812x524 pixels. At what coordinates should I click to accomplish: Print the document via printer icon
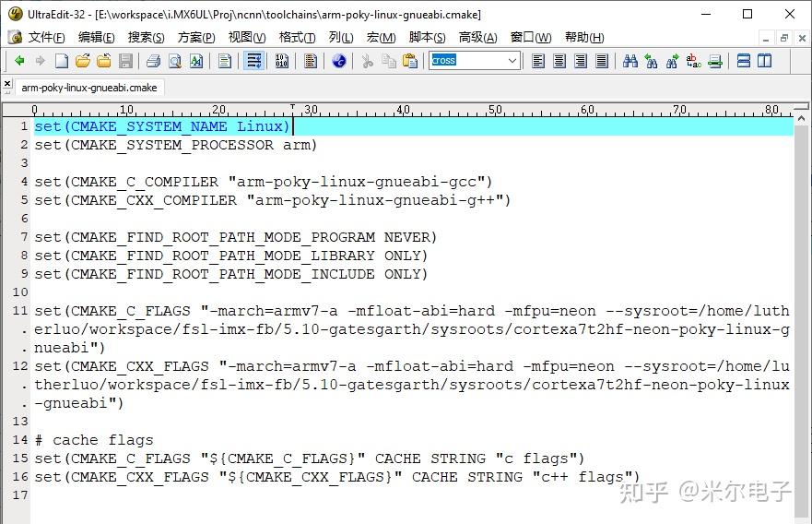153,61
